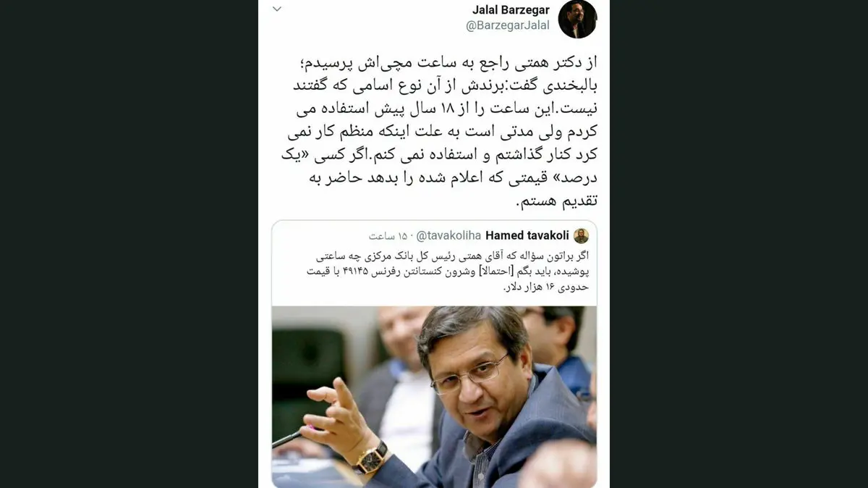Open the @BarzegarJalal handle link
This screenshot has width=868, height=488.
pos(507,26)
